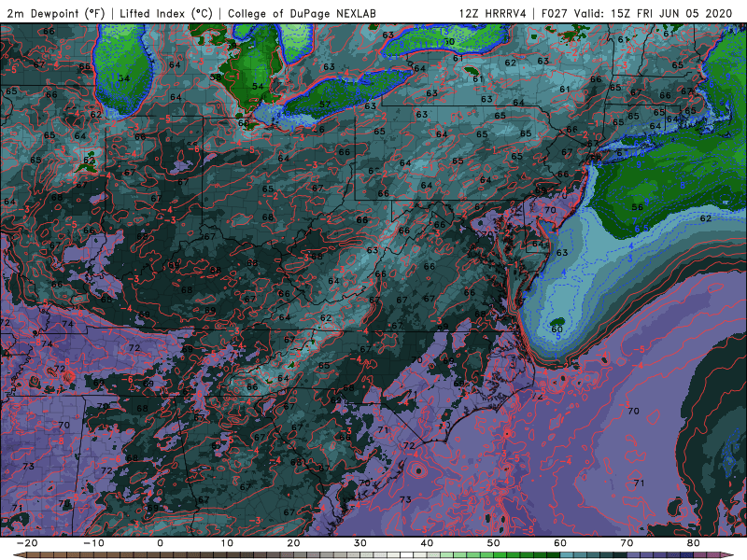
Task: Click the "60" value in the offshore green patch
Action: pos(557,329)
